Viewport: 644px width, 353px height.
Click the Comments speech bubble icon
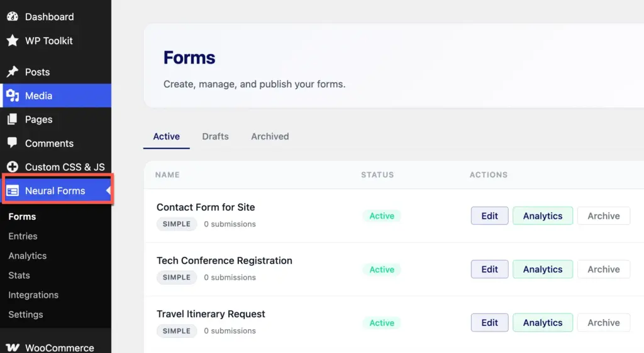pyautogui.click(x=13, y=143)
